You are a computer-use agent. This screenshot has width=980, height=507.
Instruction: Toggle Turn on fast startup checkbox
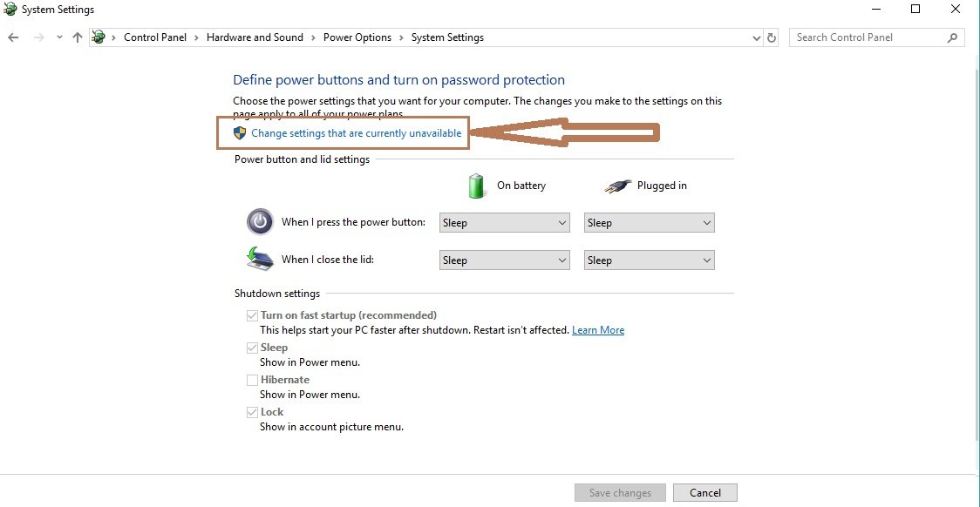[x=252, y=316]
